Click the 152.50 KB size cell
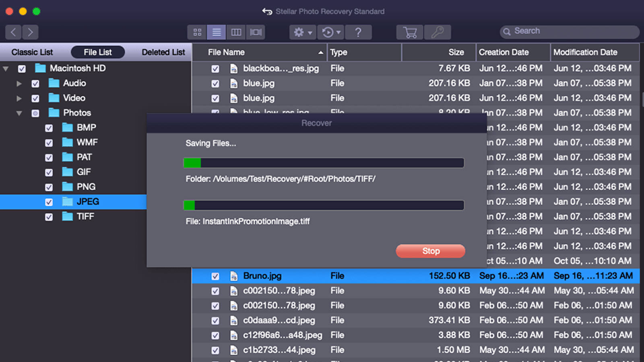The height and width of the screenshot is (362, 644). pyautogui.click(x=449, y=276)
